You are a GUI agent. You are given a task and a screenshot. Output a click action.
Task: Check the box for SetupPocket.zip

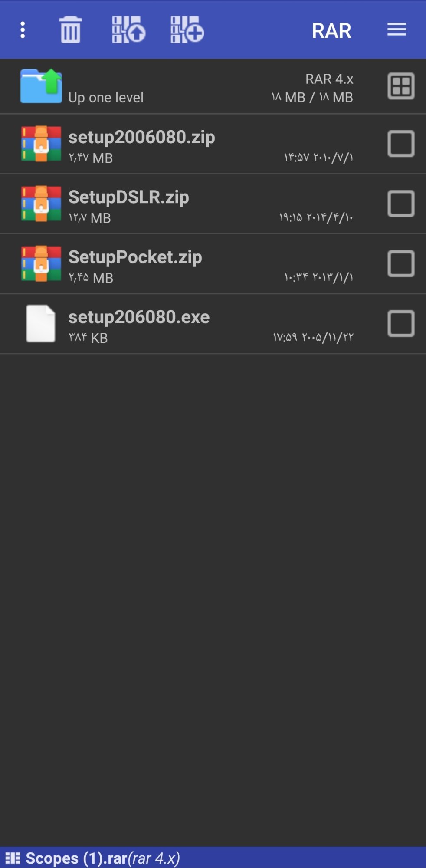401,263
